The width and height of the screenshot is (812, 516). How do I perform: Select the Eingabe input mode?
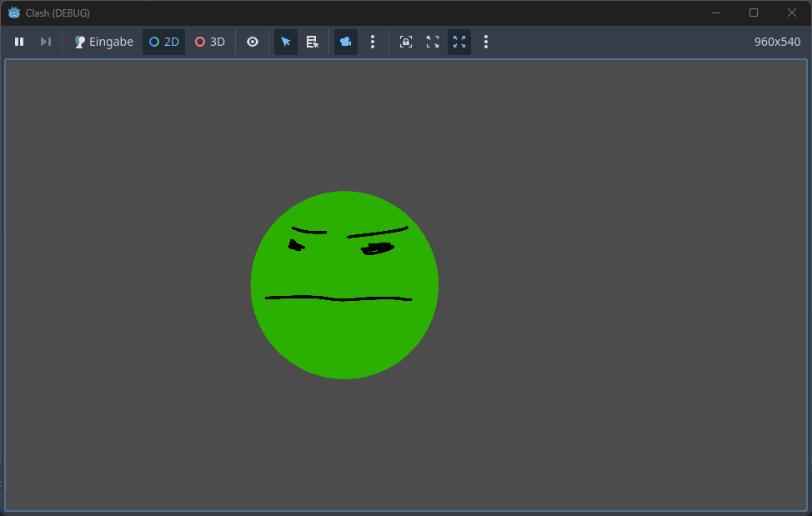103,42
